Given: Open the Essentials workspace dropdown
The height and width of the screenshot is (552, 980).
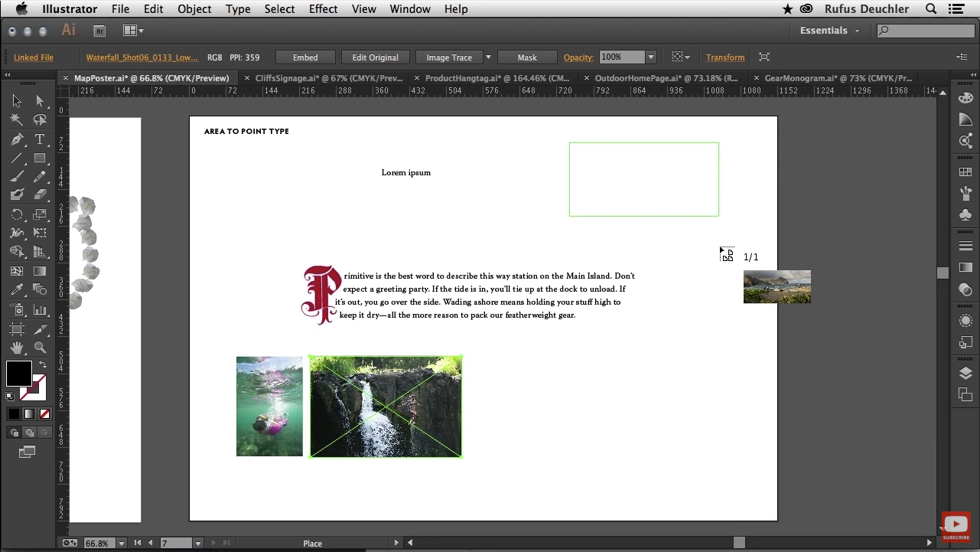Looking at the screenshot, I should pos(829,31).
